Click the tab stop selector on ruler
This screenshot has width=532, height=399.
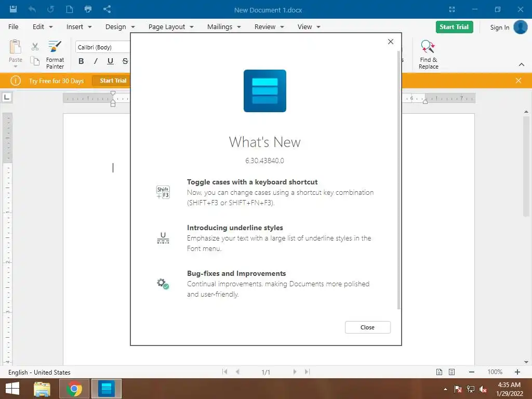coord(7,98)
